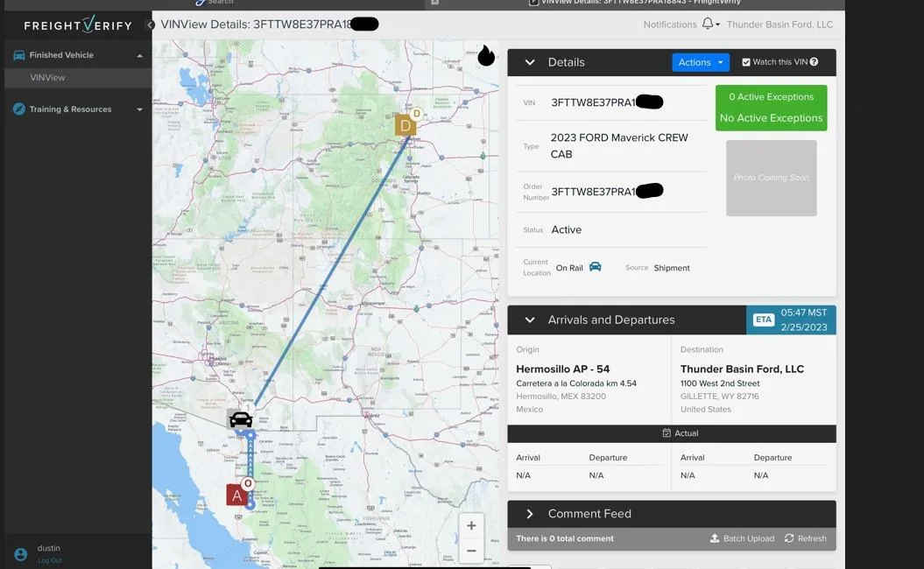Click the Notifications label

click(670, 25)
